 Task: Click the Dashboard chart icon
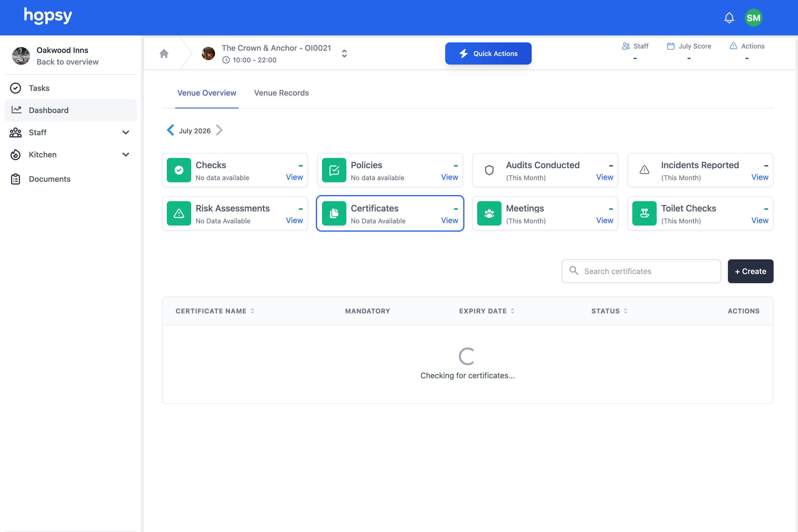coord(16,110)
